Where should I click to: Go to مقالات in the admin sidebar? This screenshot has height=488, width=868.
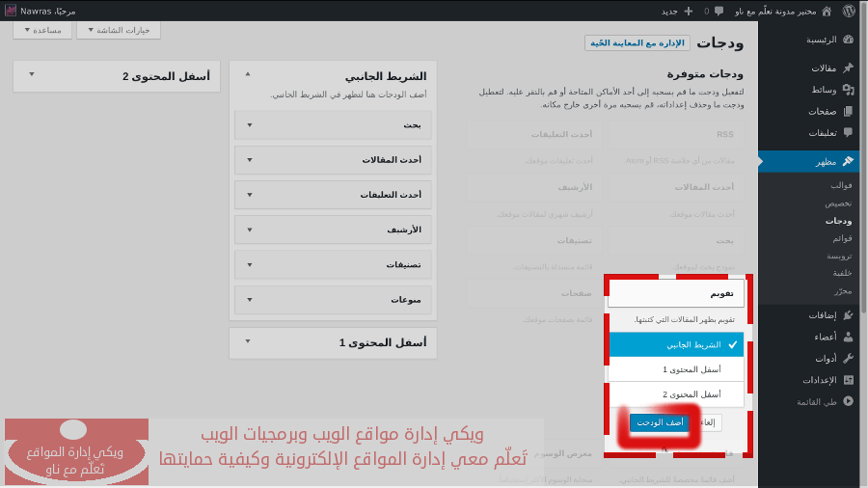tap(823, 68)
